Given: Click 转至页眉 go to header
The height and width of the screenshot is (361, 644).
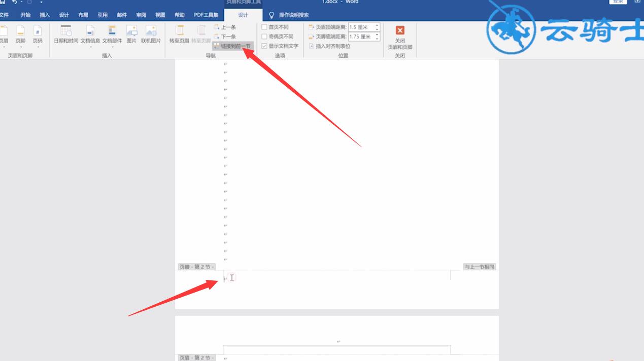Looking at the screenshot, I should (179, 34).
